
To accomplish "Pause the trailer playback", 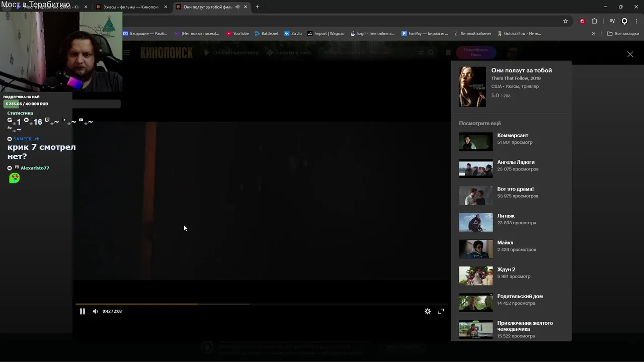I will click(83, 311).
